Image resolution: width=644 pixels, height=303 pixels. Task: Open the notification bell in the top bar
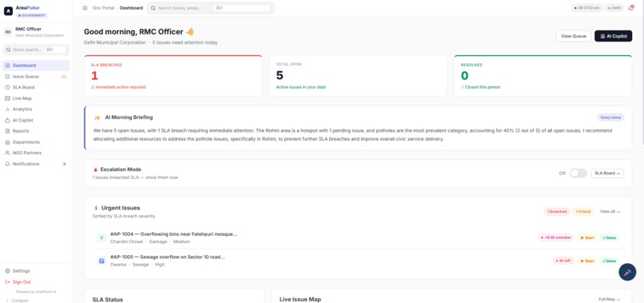[x=631, y=8]
